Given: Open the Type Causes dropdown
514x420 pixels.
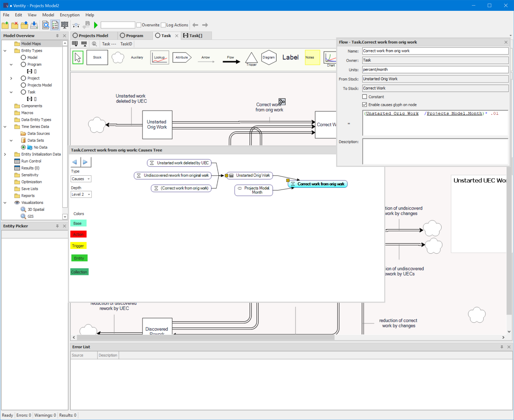Looking at the screenshot, I should tap(81, 179).
